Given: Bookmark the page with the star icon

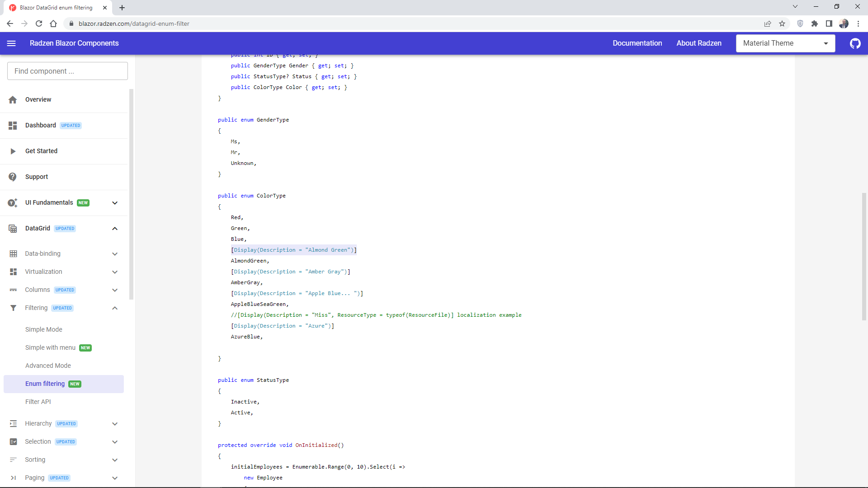Looking at the screenshot, I should [x=782, y=23].
